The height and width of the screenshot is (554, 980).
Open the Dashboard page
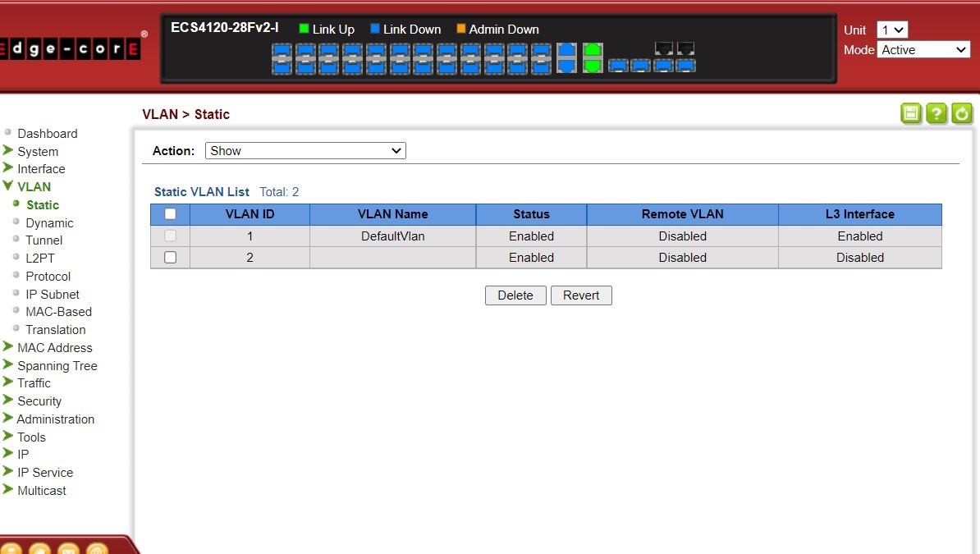[48, 133]
